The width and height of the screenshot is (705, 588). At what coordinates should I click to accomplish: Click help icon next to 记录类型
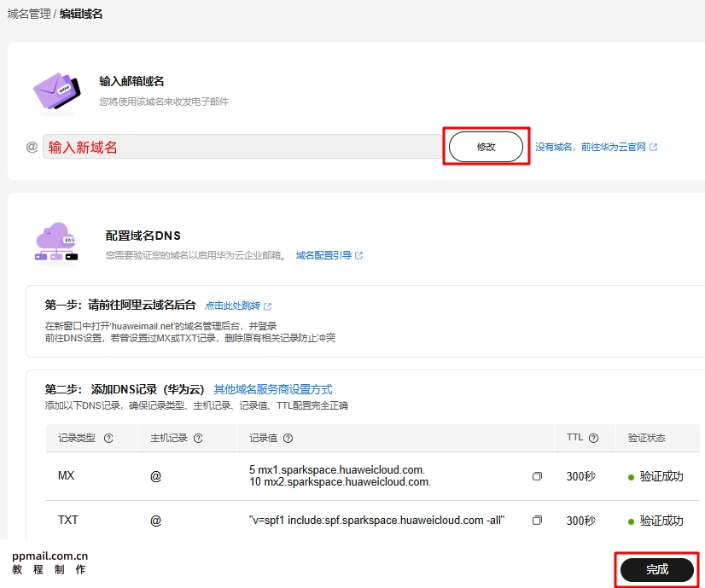click(x=108, y=439)
